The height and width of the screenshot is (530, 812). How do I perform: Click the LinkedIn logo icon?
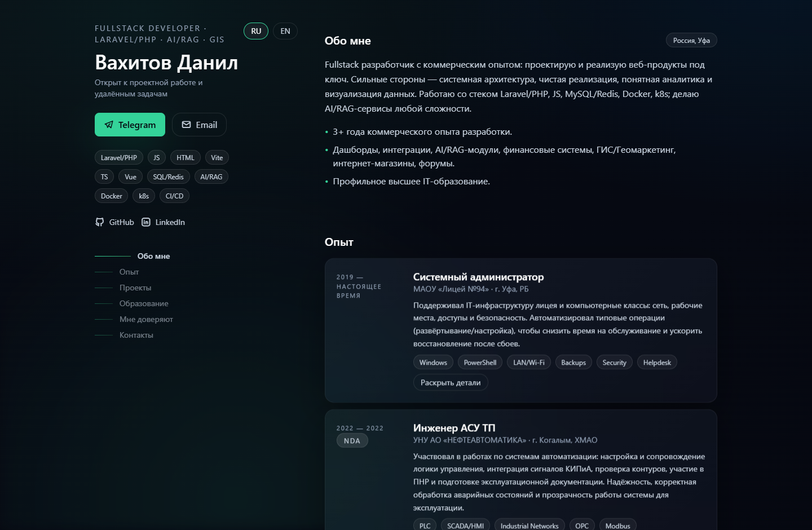(146, 222)
